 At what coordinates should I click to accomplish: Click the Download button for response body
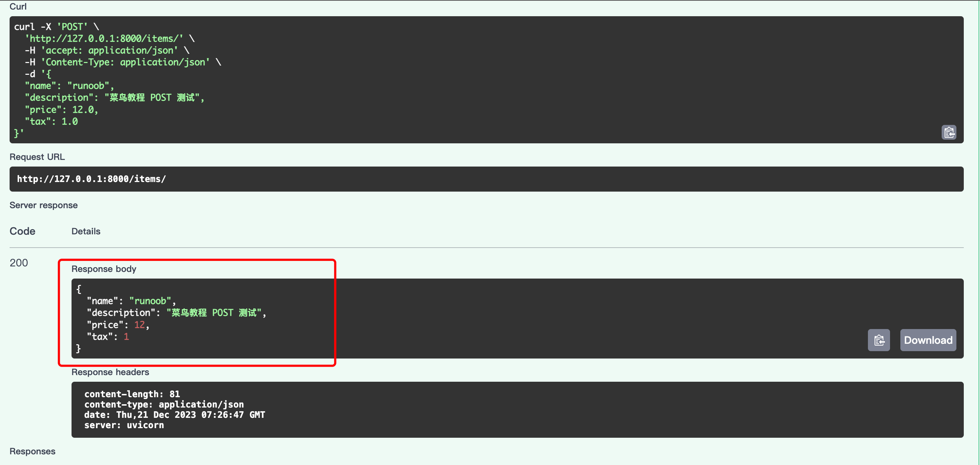928,339
